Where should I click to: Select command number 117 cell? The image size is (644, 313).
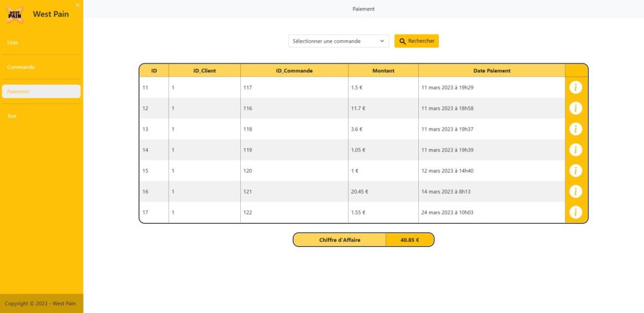coord(294,87)
